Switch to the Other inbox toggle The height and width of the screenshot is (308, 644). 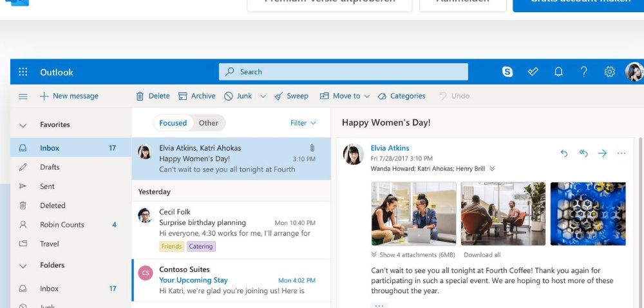tap(208, 123)
